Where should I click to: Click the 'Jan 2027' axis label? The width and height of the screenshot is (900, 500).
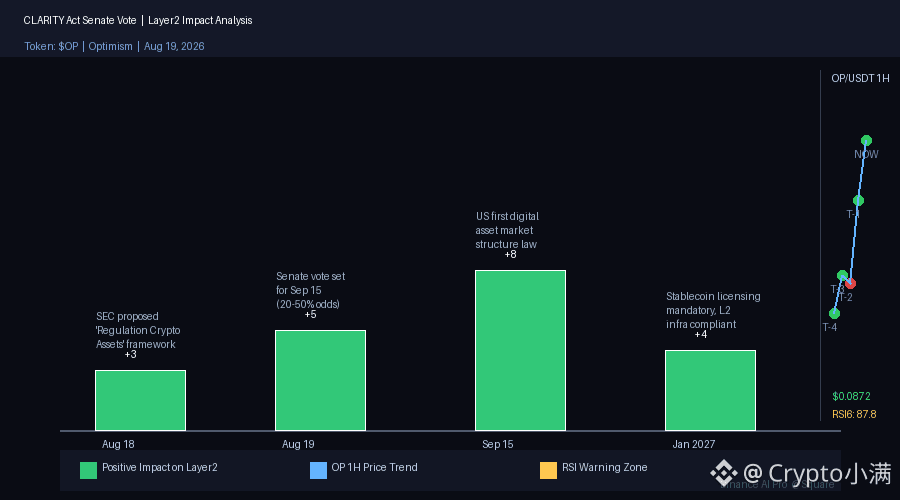coord(693,444)
